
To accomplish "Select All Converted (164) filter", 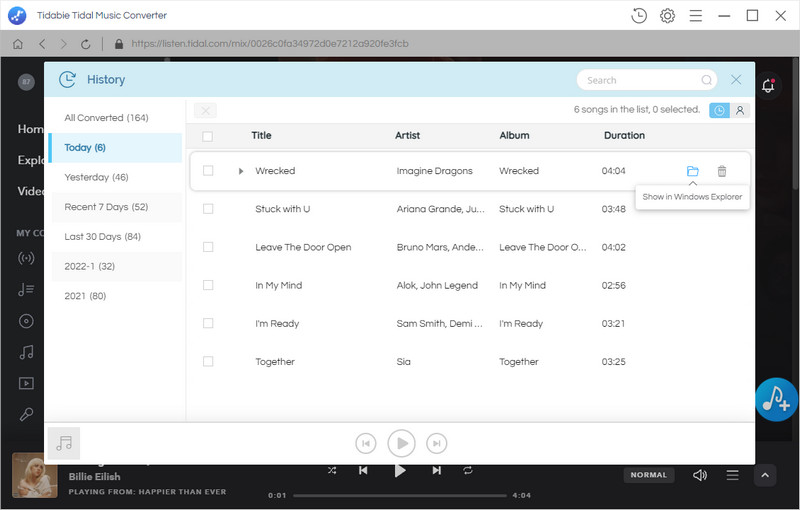I will tap(116, 118).
